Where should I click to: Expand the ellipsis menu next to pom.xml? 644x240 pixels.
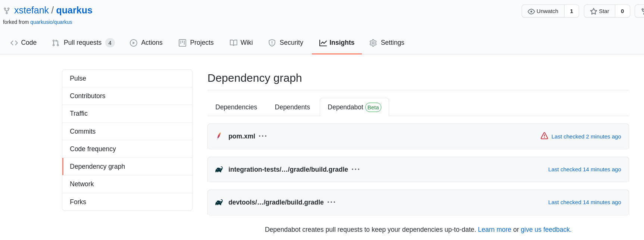click(x=263, y=136)
